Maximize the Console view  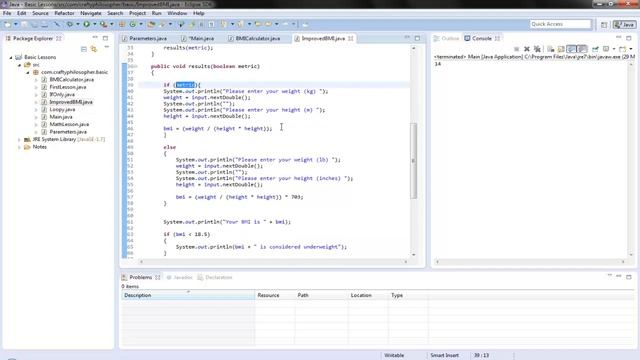point(629,38)
